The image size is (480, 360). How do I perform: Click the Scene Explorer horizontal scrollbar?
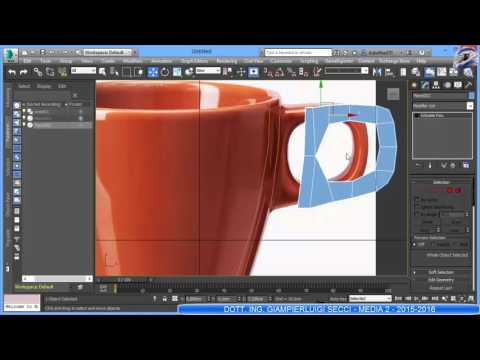[57, 278]
